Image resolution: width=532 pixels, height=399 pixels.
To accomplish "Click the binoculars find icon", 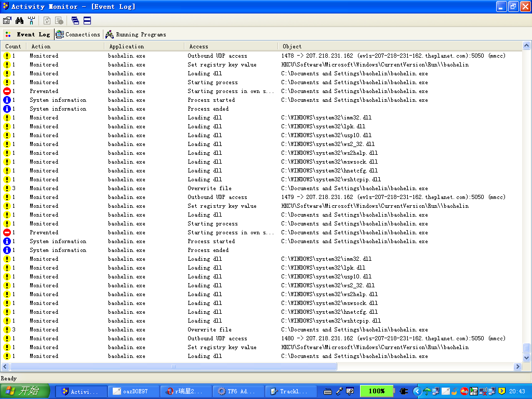I will (19, 21).
